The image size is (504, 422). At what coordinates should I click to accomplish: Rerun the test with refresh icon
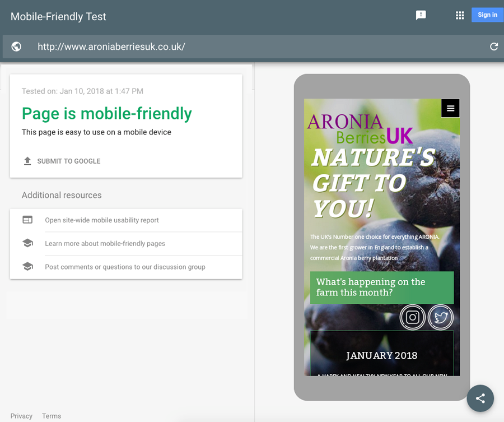494,47
